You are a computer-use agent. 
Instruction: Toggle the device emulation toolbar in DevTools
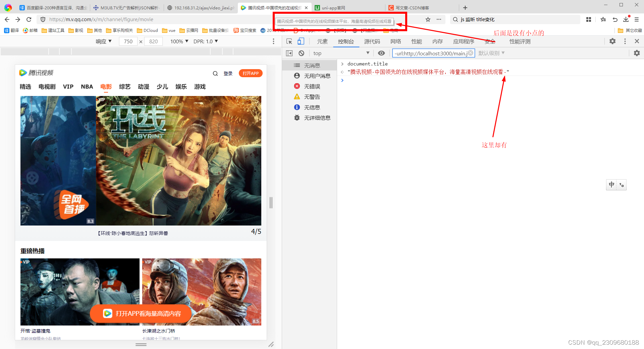coord(301,41)
